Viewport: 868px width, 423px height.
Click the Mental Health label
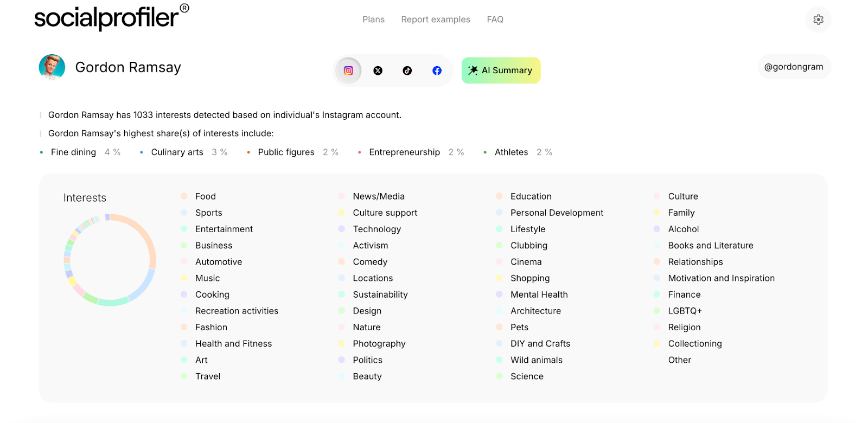click(539, 294)
